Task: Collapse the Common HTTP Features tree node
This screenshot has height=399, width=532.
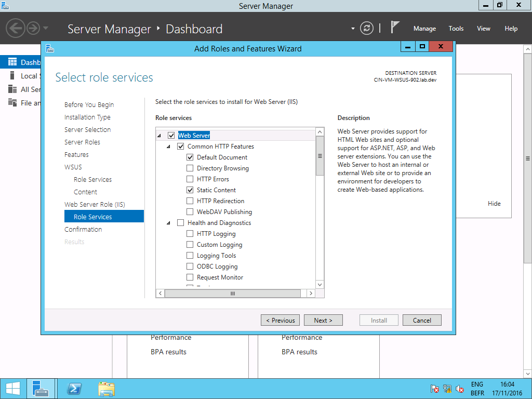Action: (168, 147)
